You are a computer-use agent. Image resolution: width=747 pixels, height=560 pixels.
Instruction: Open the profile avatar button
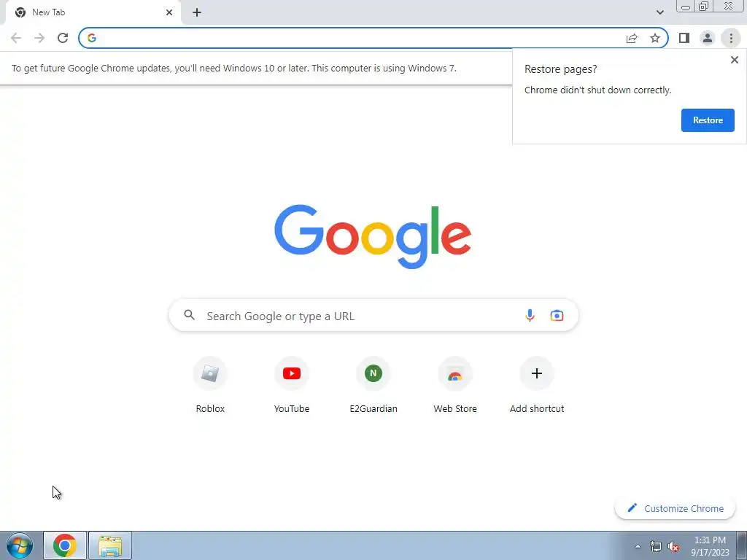708,38
